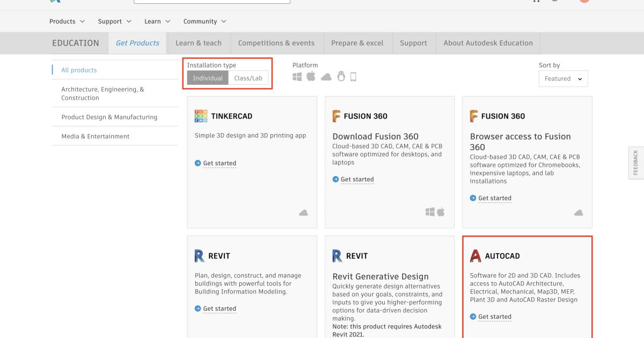Select Media & Entertainment category
This screenshot has height=338, width=644.
click(96, 136)
